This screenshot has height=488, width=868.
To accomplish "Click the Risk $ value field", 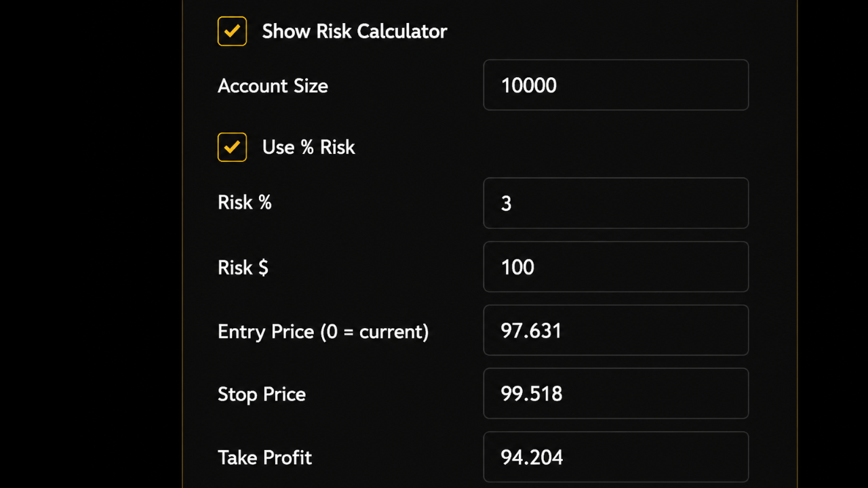I will [x=614, y=267].
